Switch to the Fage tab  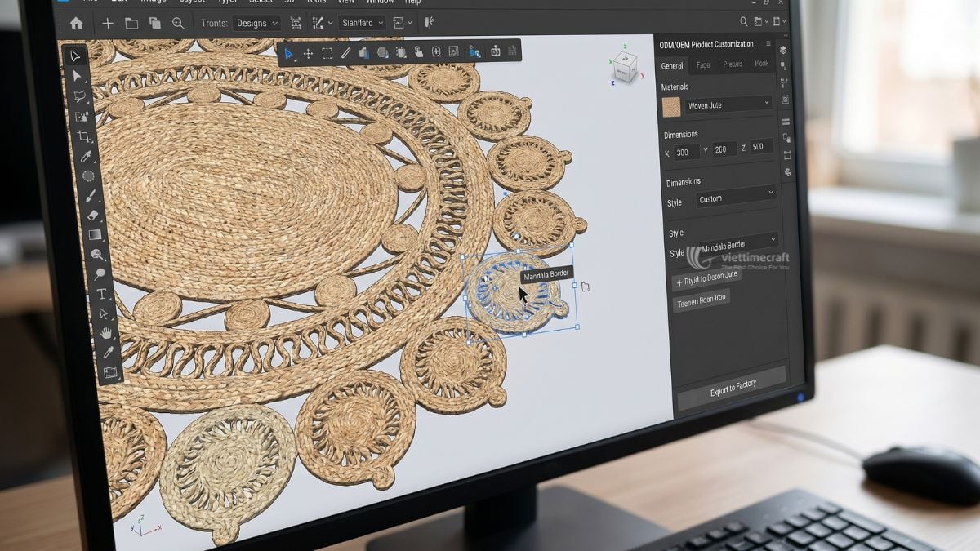click(x=702, y=64)
